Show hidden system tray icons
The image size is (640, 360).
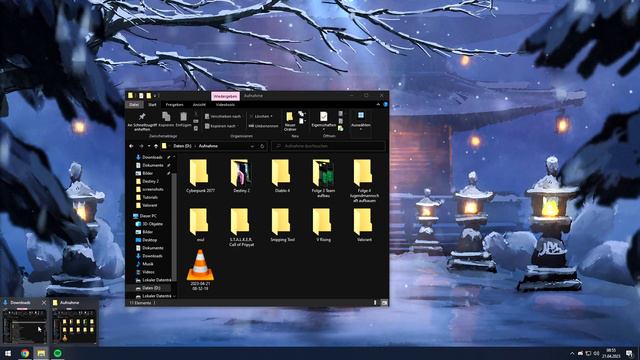[572, 353]
